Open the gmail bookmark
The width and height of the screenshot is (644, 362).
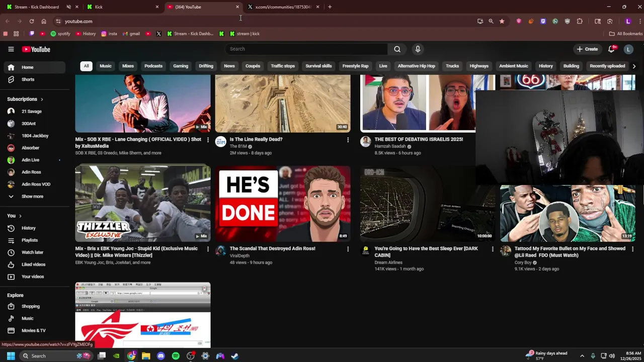coord(131,34)
